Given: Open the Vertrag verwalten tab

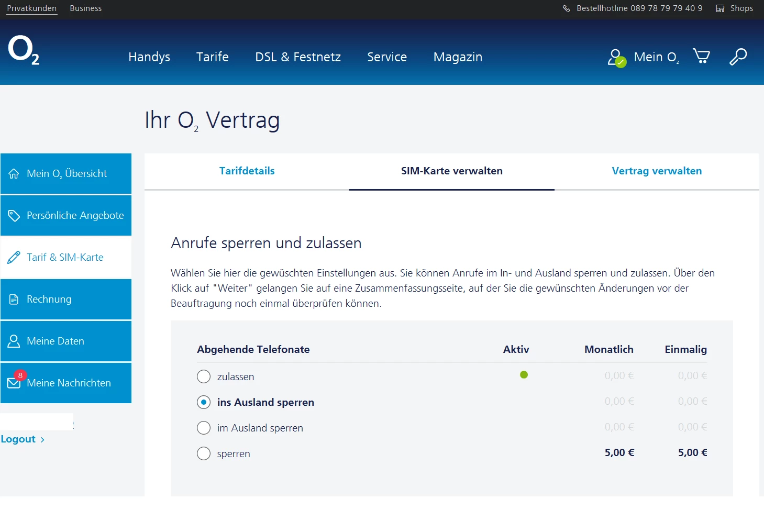Looking at the screenshot, I should click(657, 171).
